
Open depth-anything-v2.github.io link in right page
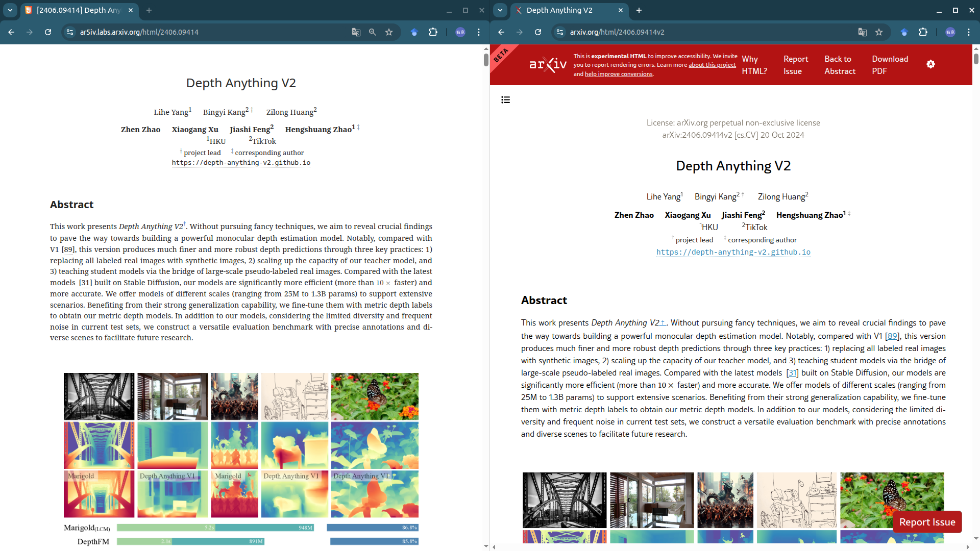pos(733,252)
